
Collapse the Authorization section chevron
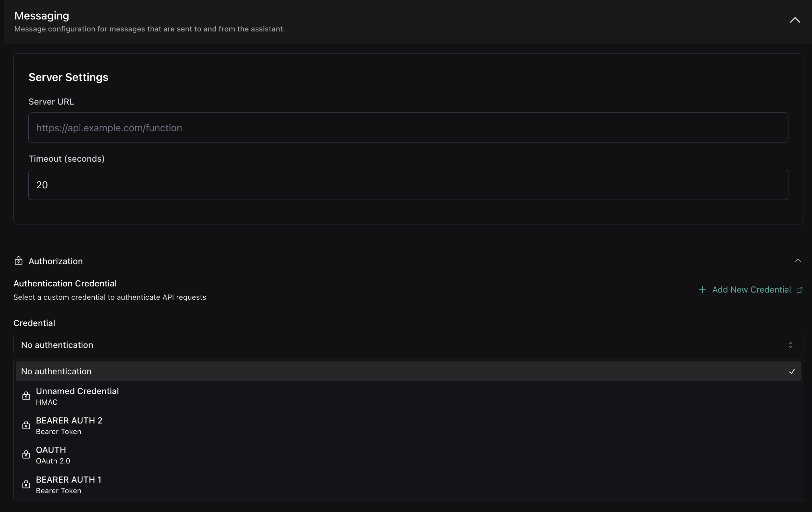pos(798,261)
